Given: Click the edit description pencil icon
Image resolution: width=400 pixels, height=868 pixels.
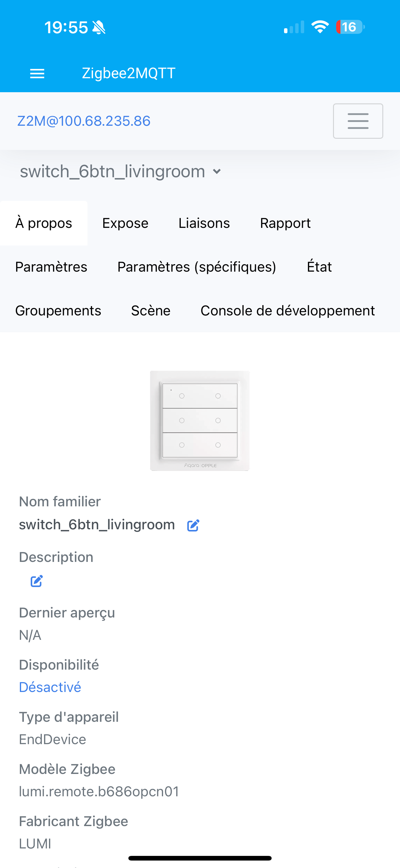Looking at the screenshot, I should click(37, 581).
